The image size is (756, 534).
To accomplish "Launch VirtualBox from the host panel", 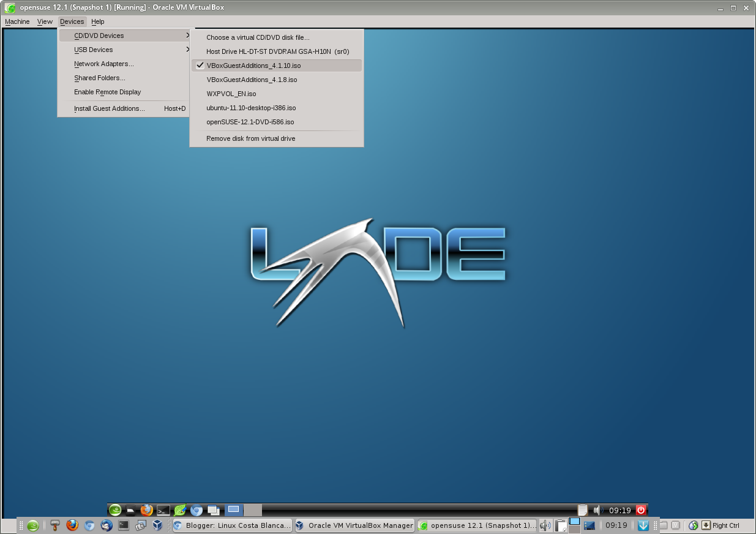I will (157, 525).
